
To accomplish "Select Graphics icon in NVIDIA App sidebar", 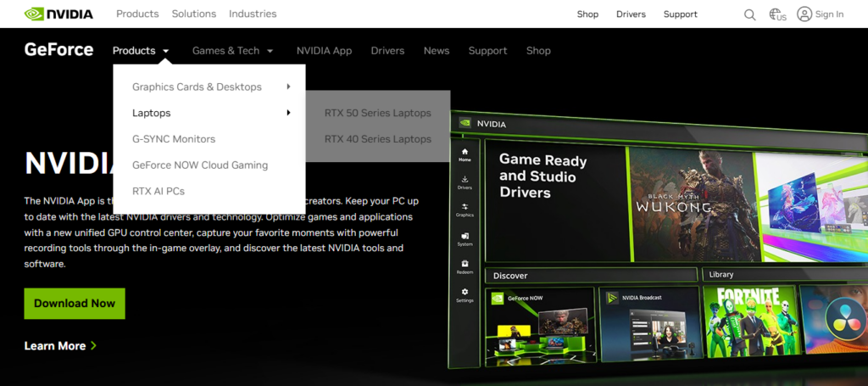I will coord(465,206).
